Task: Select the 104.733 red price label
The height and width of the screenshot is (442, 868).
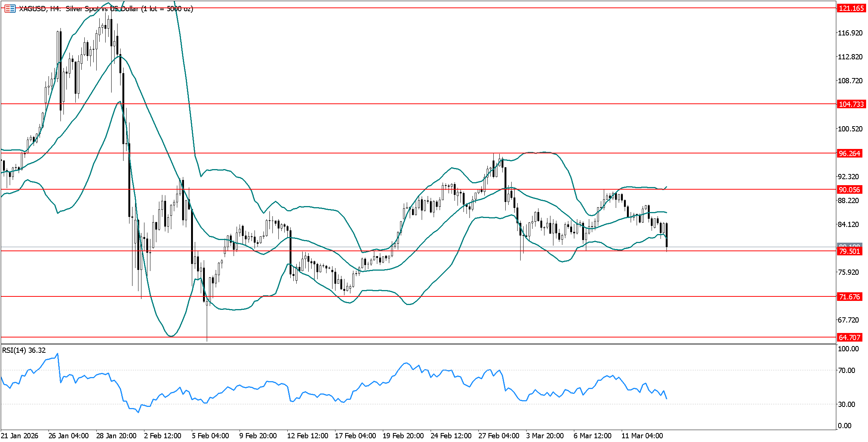Action: tap(851, 104)
